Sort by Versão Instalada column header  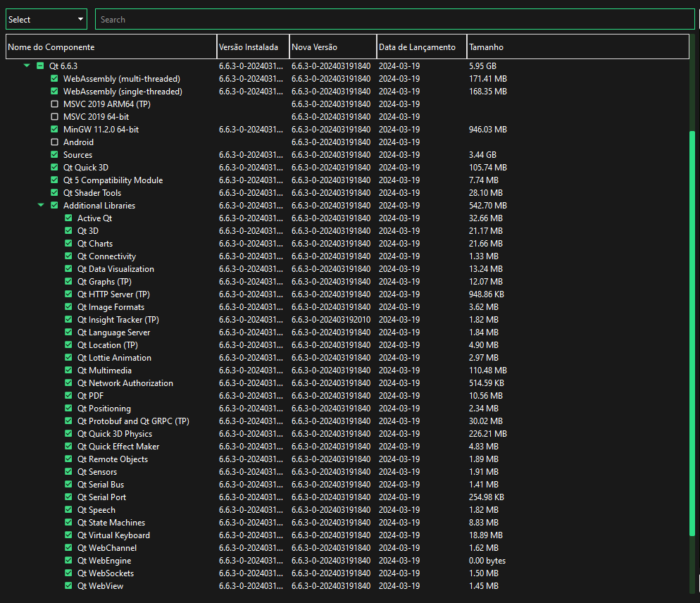(254, 47)
